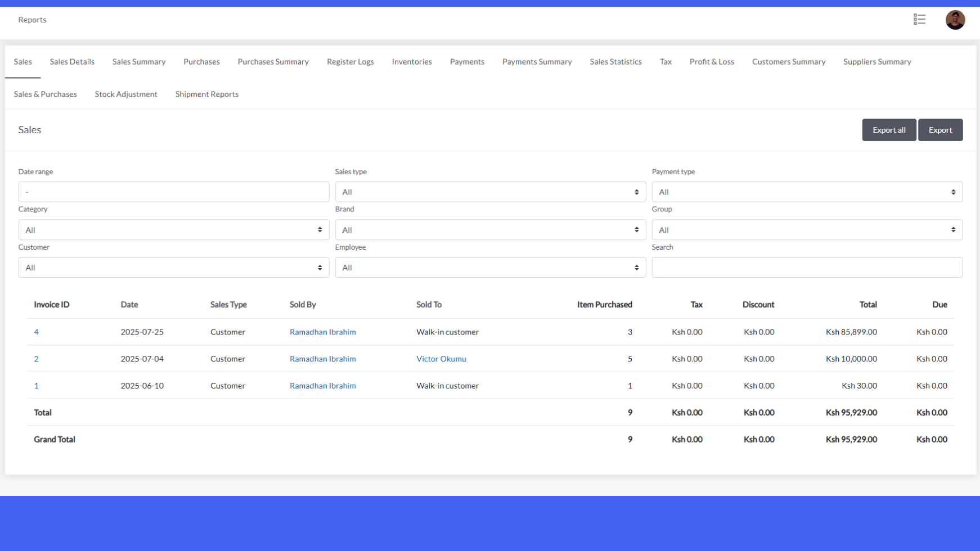Open the Victor Okumu customer link

pyautogui.click(x=441, y=359)
